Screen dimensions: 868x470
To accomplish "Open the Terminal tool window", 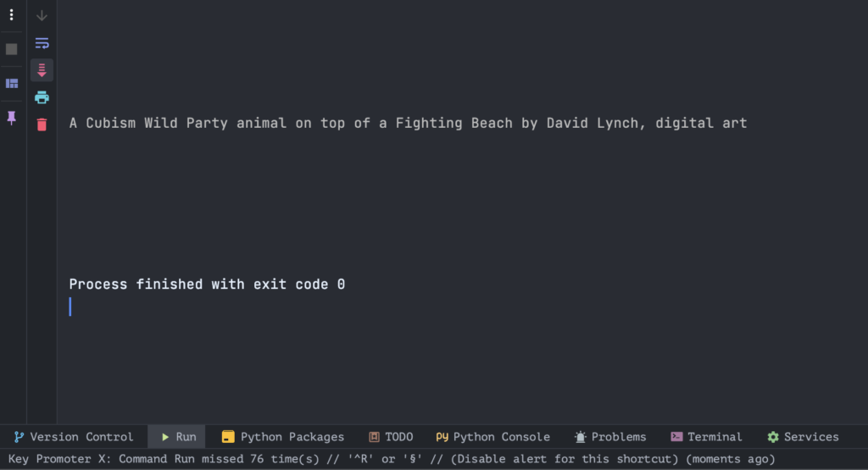I will 706,437.
